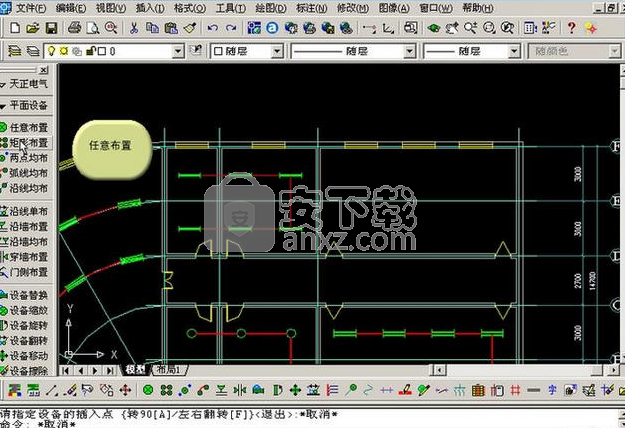625x428 pixels.
Task: Click the red question mark Help icon
Action: (x=571, y=28)
